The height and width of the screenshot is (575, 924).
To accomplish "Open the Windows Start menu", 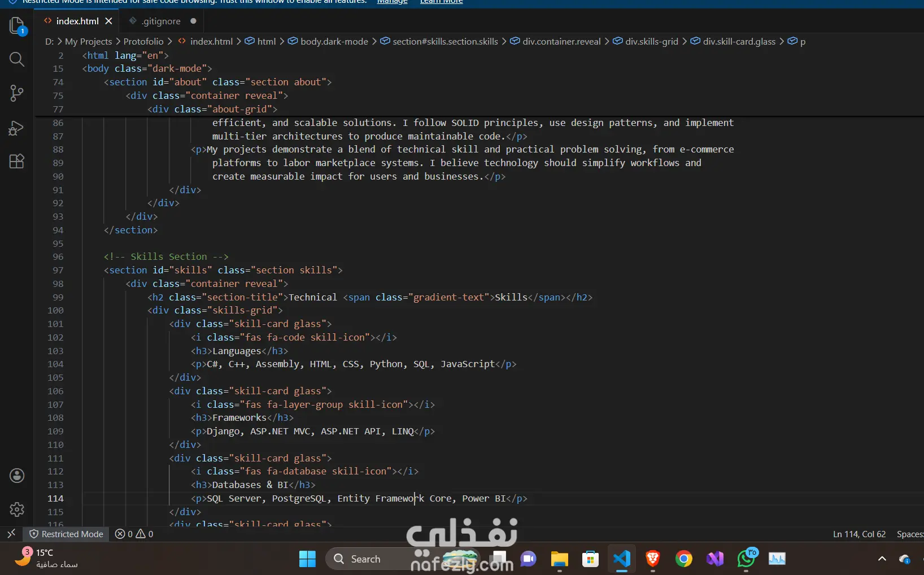I will point(307,559).
